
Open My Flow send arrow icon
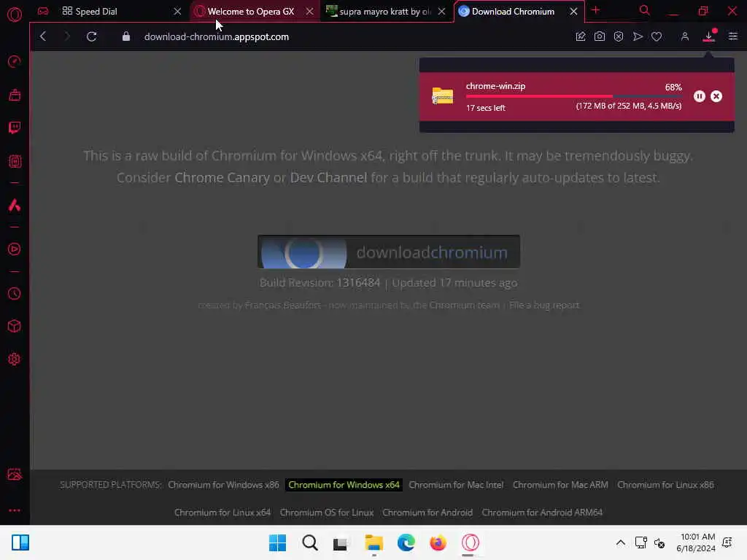pos(638,36)
